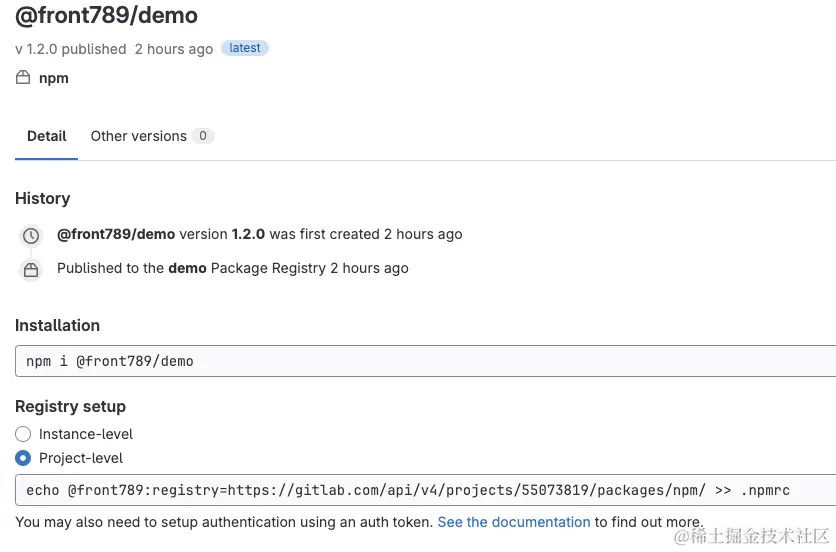Viewport: 836px width, 552px height.
Task: Select the Instance-level radio button
Action: tap(23, 434)
